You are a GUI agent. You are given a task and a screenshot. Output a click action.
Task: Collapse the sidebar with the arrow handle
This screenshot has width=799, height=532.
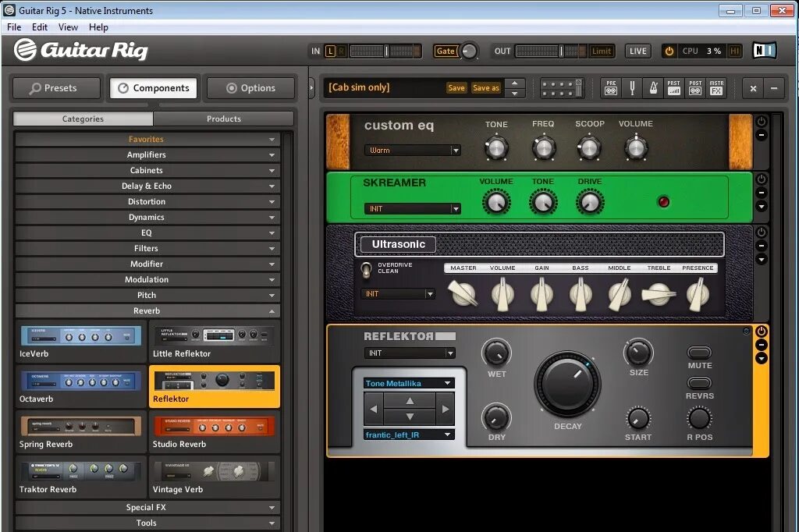pos(312,87)
